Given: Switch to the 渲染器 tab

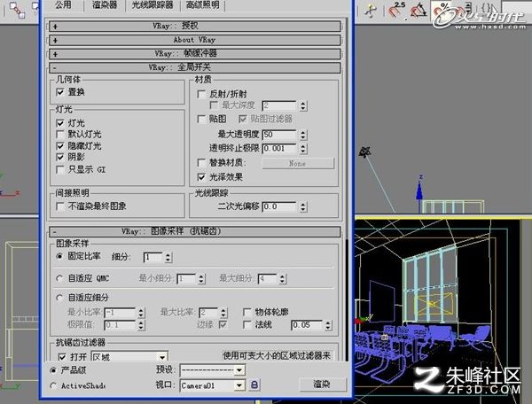Looking at the screenshot, I should tap(105, 5).
